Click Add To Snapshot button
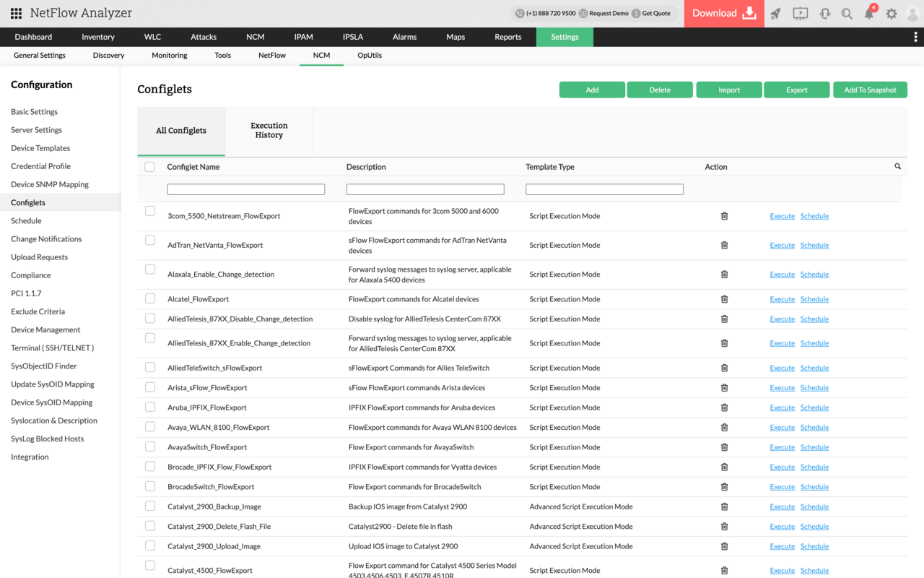The image size is (924, 578). click(x=870, y=90)
